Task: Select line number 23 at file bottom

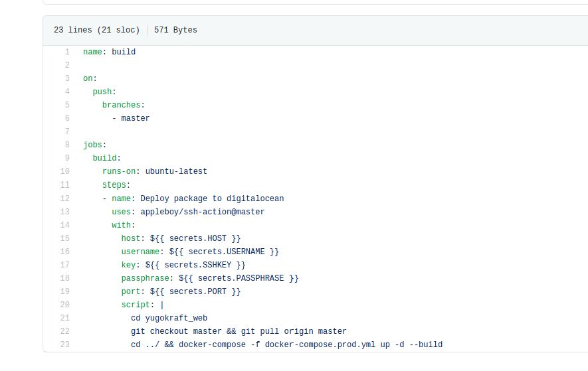Action: pos(64,344)
